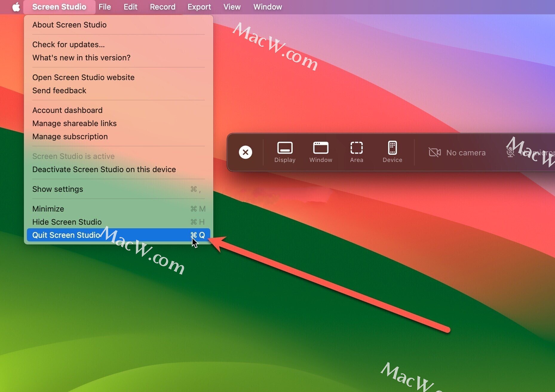Select What's new in this version?
555x392 pixels.
[119, 58]
